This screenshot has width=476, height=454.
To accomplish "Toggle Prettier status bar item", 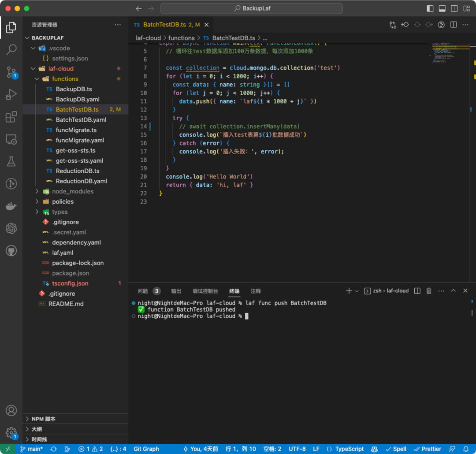I will tap(428, 449).
